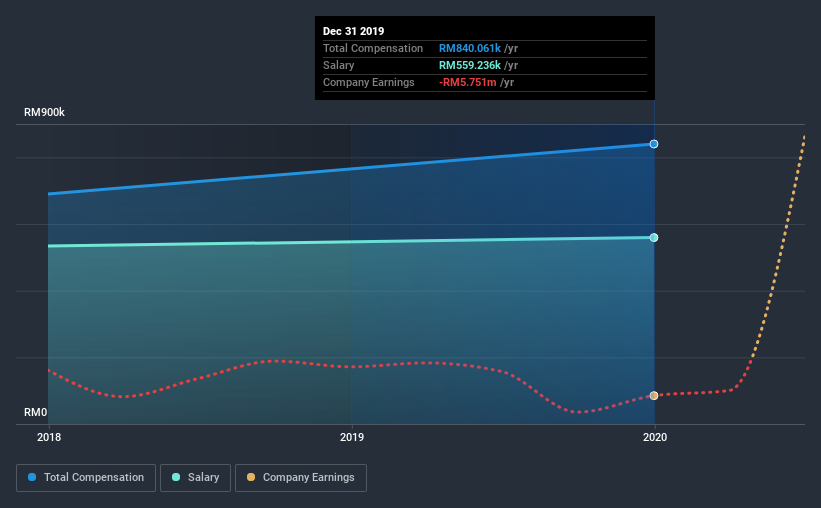The height and width of the screenshot is (508, 821).
Task: Toggle the Company Earnings legend button
Action: 301,478
